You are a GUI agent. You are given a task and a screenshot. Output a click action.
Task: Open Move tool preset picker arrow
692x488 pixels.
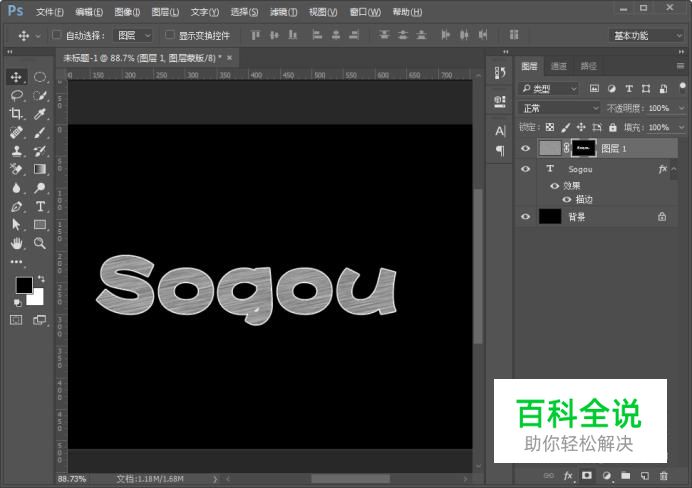[38, 36]
